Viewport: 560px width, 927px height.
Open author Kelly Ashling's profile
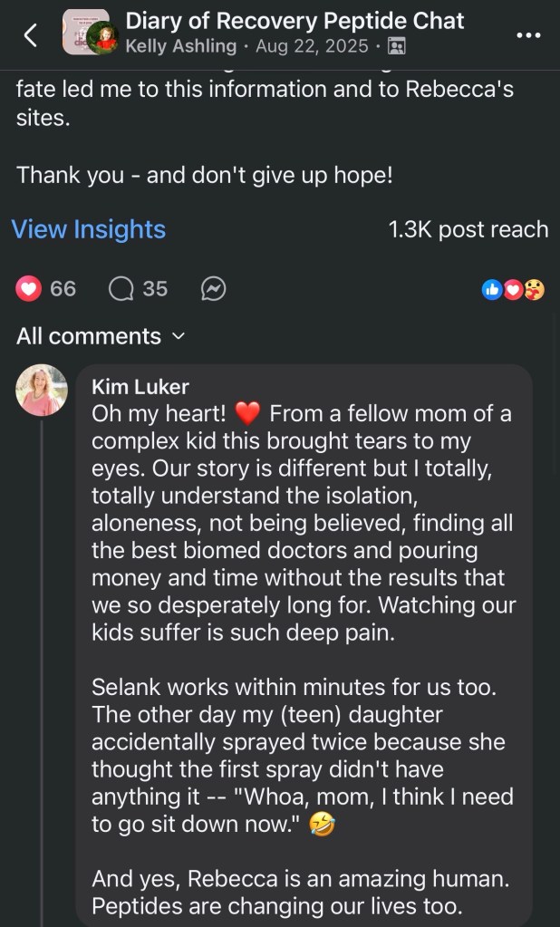coord(180,46)
